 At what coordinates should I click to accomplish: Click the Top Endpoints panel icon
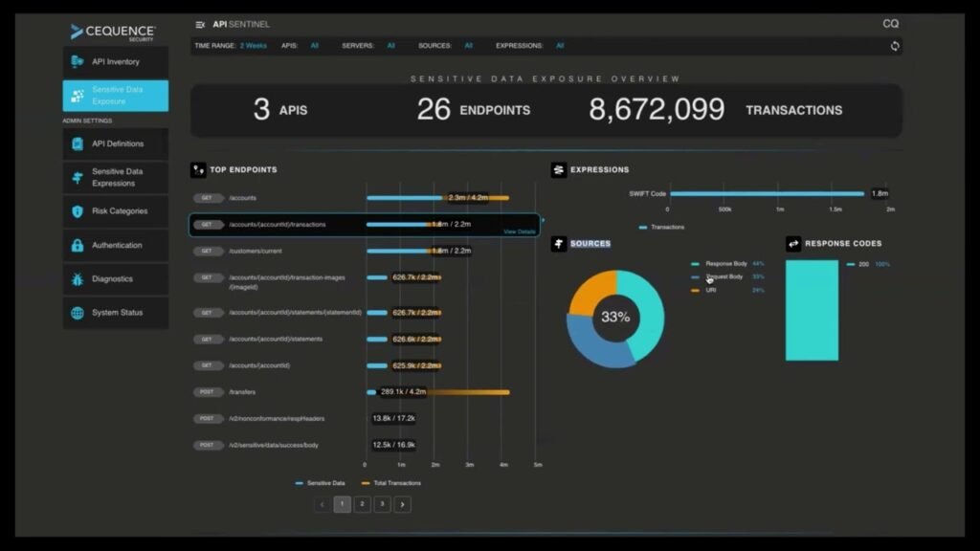tap(199, 169)
